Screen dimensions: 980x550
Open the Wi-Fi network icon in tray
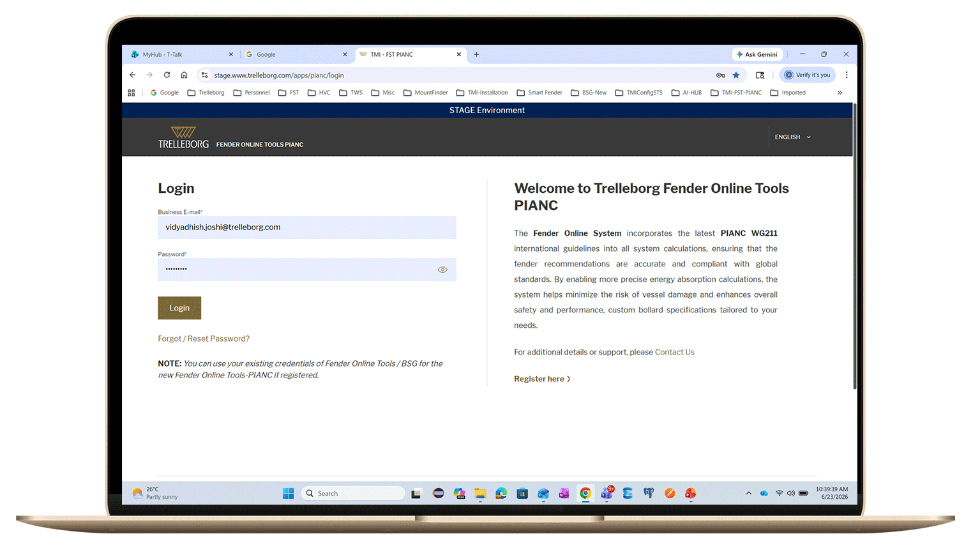(x=779, y=493)
